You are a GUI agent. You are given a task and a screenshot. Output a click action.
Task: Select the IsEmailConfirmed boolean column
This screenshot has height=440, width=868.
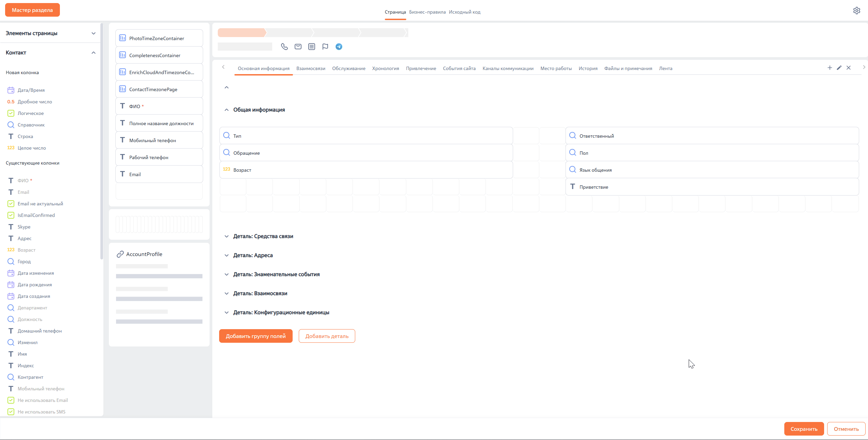pos(36,215)
